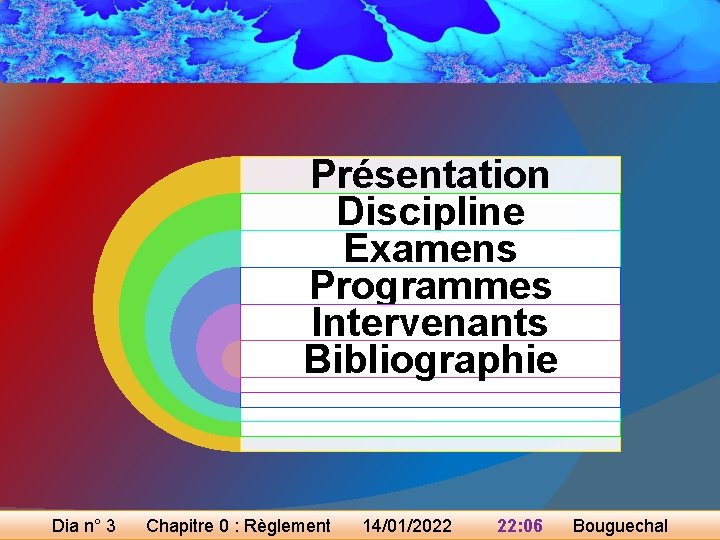Click 'Chapitre 0 : Règlement' footer text
This screenshot has width=720, height=540.
coord(238,525)
